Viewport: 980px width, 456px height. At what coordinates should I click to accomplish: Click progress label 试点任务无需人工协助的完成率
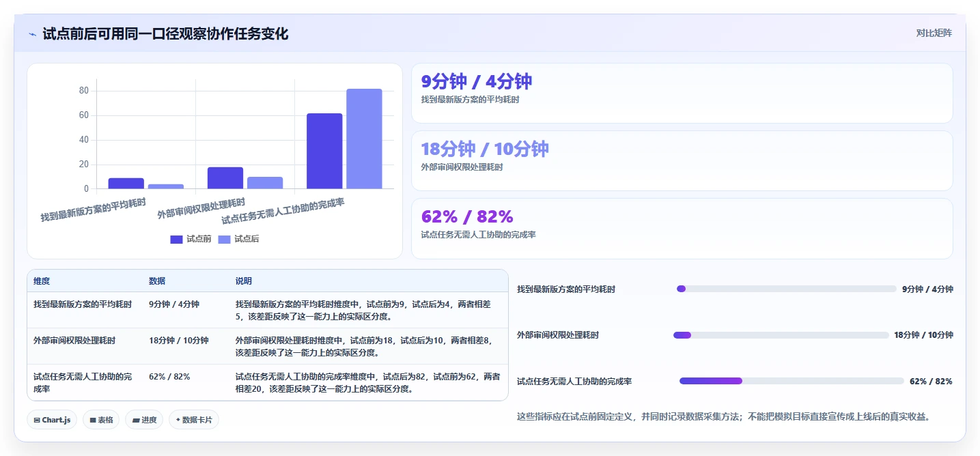[x=574, y=382]
